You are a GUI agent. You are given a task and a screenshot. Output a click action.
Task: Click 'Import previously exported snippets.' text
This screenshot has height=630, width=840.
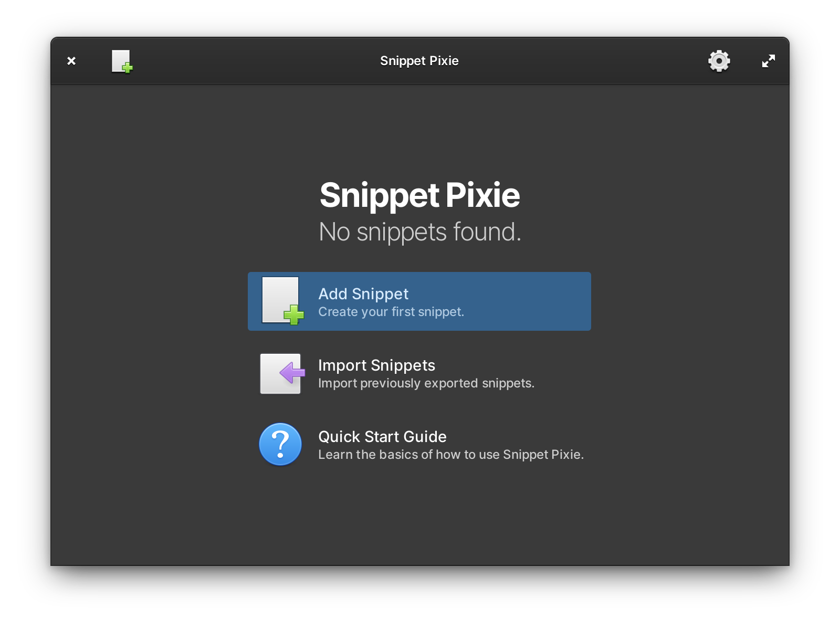point(426,383)
